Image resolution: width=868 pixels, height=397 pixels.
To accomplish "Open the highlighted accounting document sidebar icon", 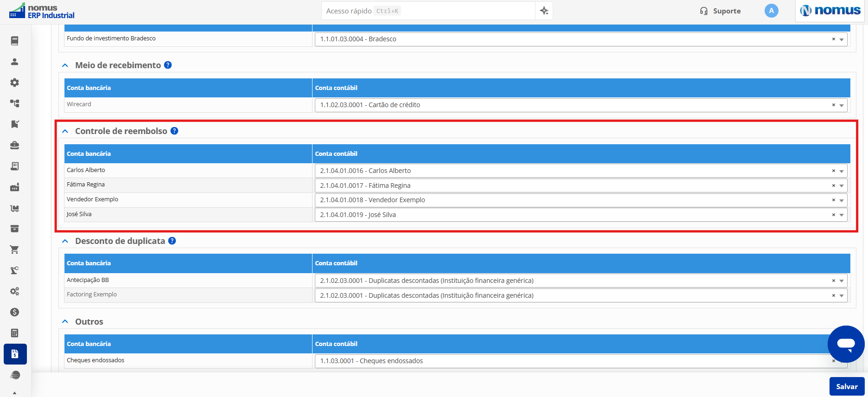I will [15, 354].
